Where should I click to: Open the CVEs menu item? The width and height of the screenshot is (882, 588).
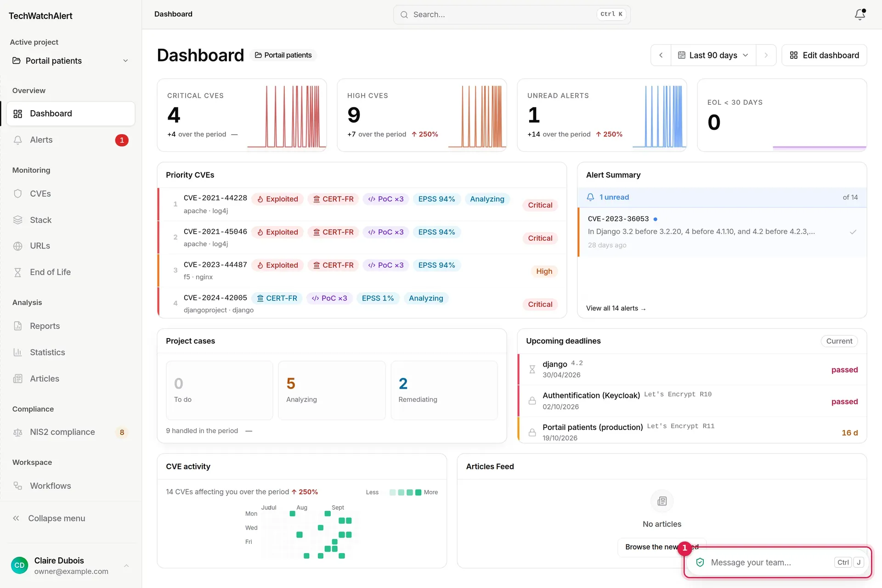(x=71, y=194)
